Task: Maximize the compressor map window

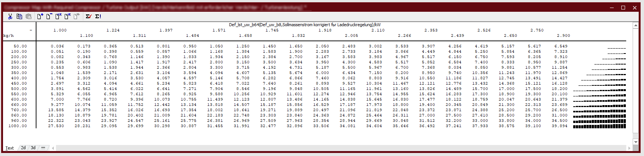Action: pyautogui.click(x=623, y=8)
